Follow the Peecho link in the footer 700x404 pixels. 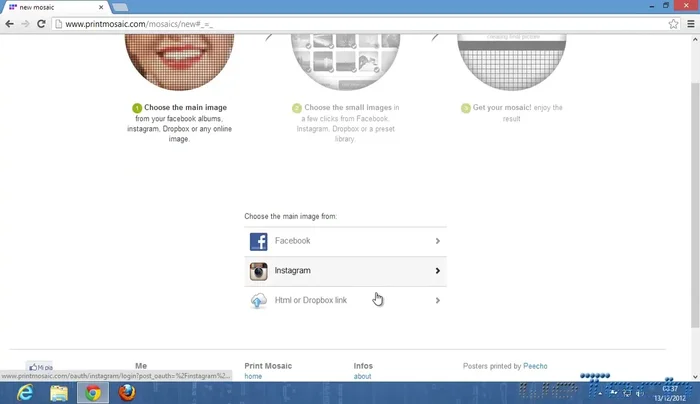[x=535, y=366]
